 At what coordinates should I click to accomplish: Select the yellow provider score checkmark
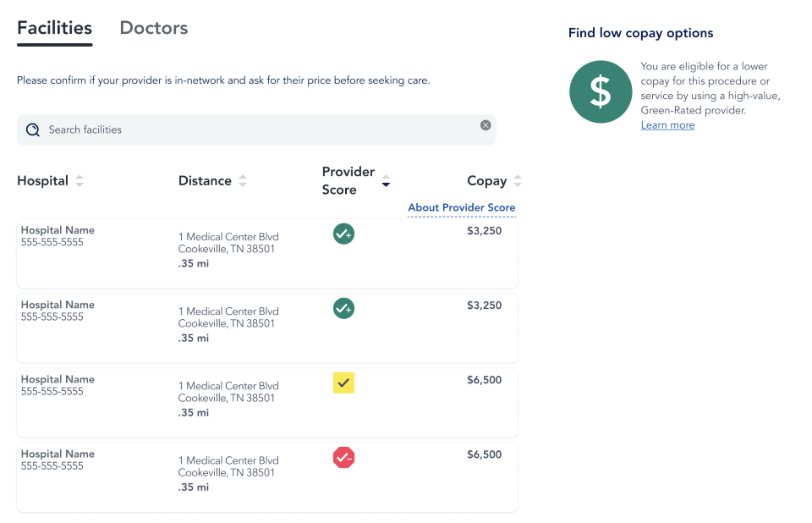click(x=343, y=383)
